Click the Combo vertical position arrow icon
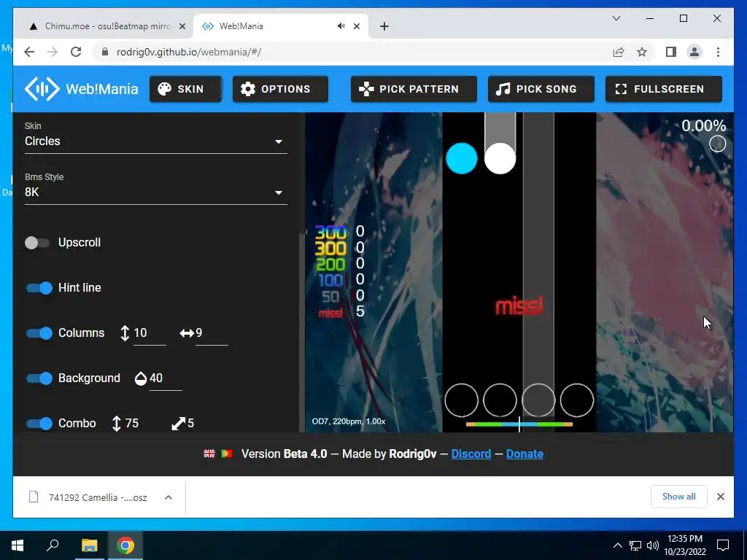Viewport: 747px width, 560px height. click(116, 424)
